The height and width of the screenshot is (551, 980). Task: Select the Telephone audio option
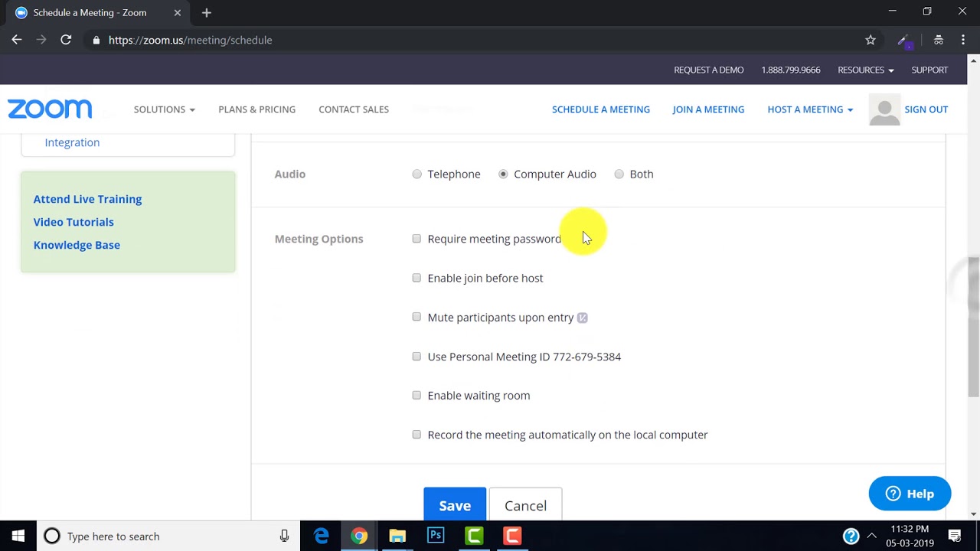(x=416, y=174)
